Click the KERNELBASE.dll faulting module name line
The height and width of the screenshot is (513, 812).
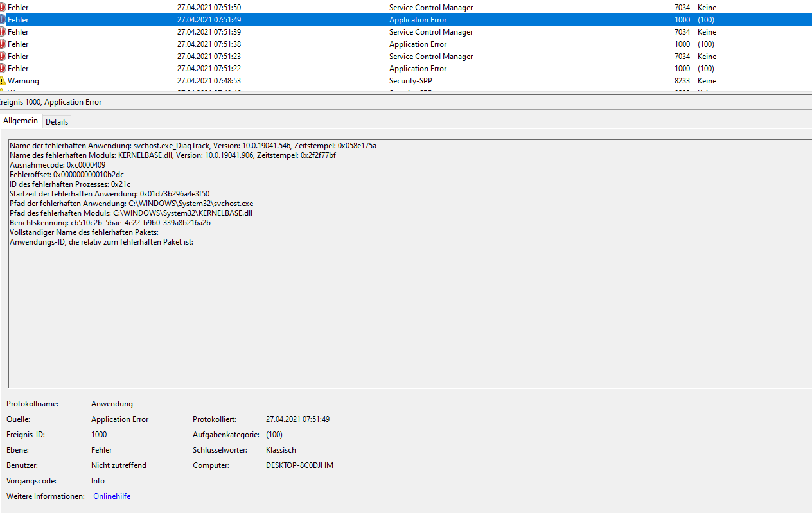173,155
